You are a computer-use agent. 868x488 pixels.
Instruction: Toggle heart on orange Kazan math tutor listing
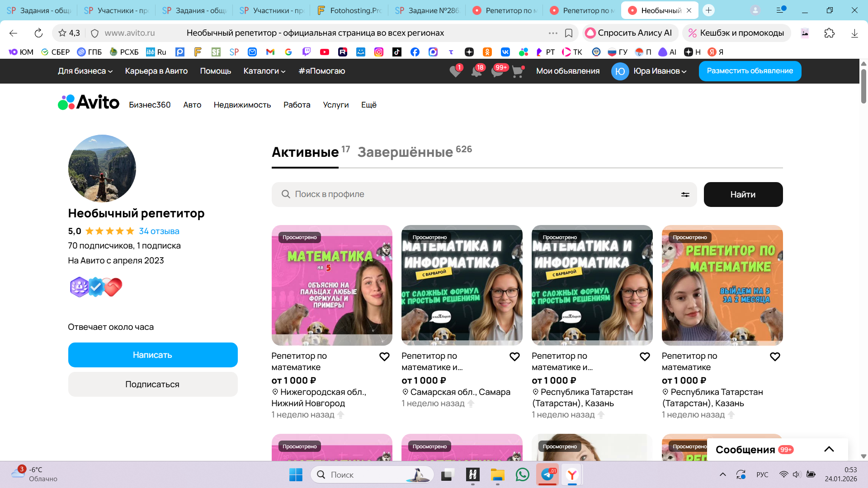[x=775, y=357]
